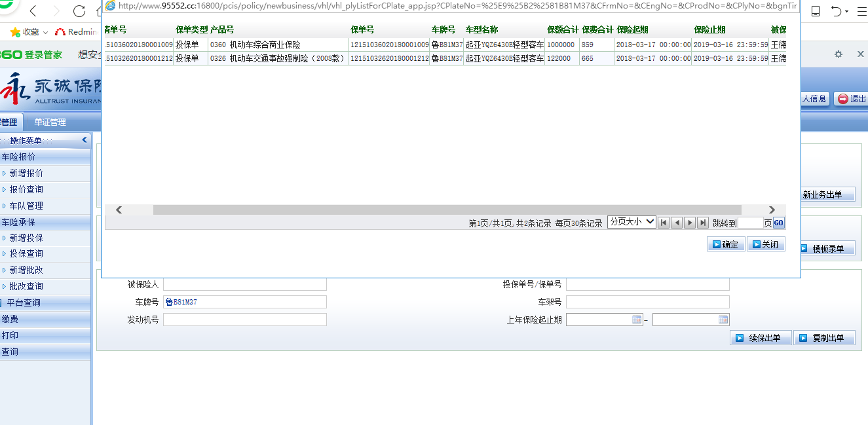Click the browser back arrow
Screen dimensions: 868x425
tap(33, 11)
